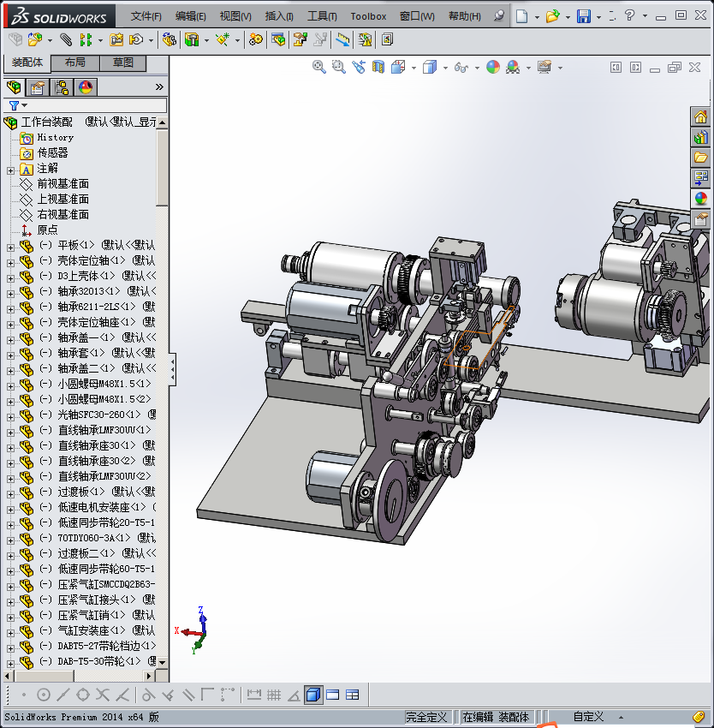Toggle the circle sketch snap in bottom toolbar
Image resolution: width=714 pixels, height=728 pixels.
tap(44, 695)
